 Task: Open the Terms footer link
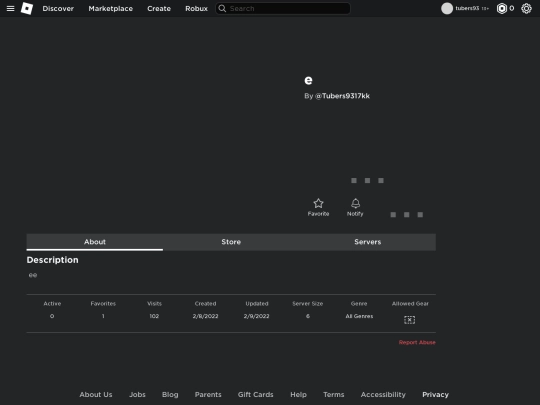334,395
